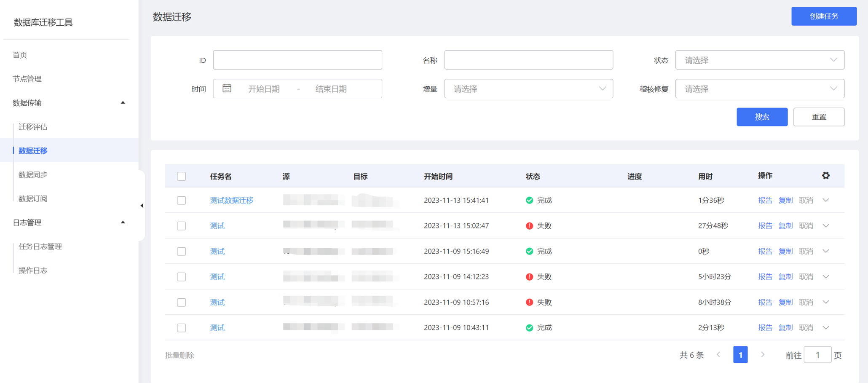Image resolution: width=868 pixels, height=383 pixels.
Task: Click the 失败 status at 2023-11-13 15:02:47
Action: point(539,226)
